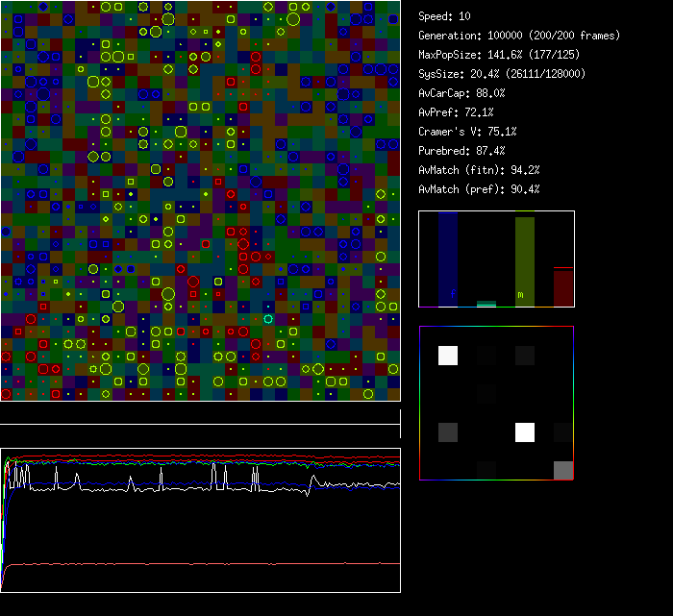Click the small teal bar in histogram
The image size is (673, 616).
(486, 304)
